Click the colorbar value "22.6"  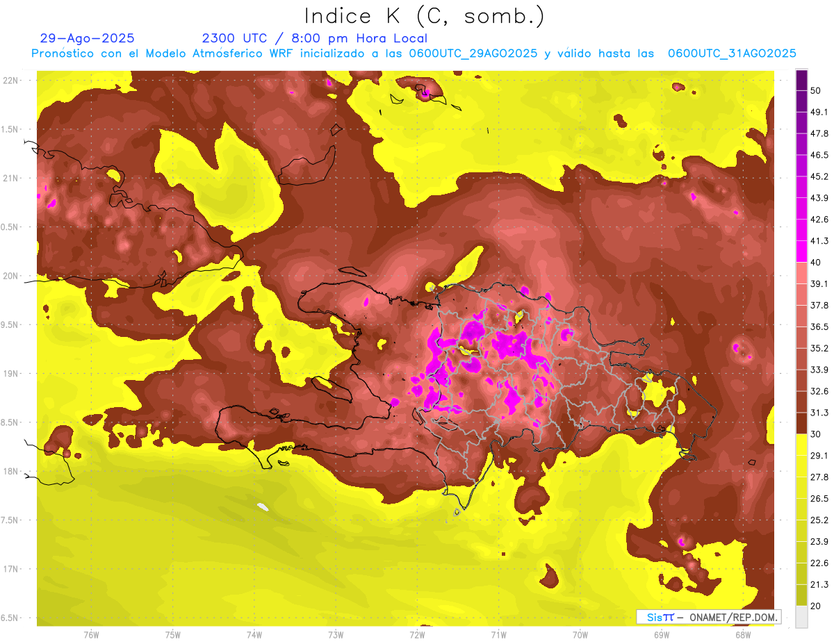[819, 563]
